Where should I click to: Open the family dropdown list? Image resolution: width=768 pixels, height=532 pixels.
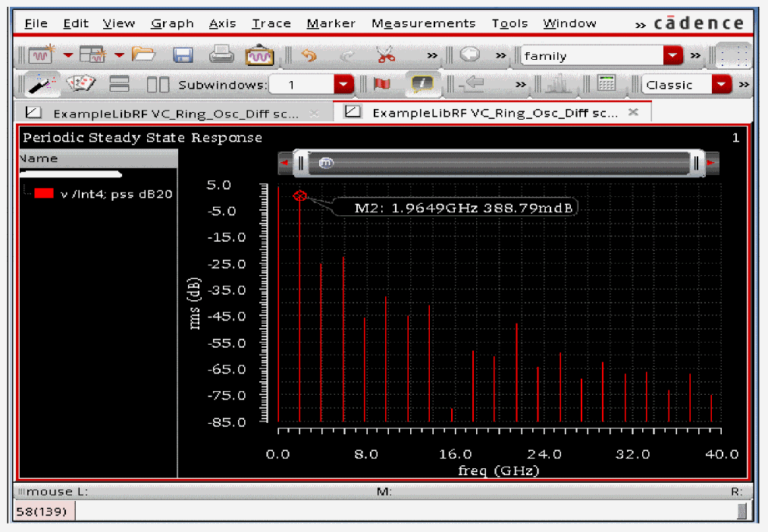[x=672, y=55]
